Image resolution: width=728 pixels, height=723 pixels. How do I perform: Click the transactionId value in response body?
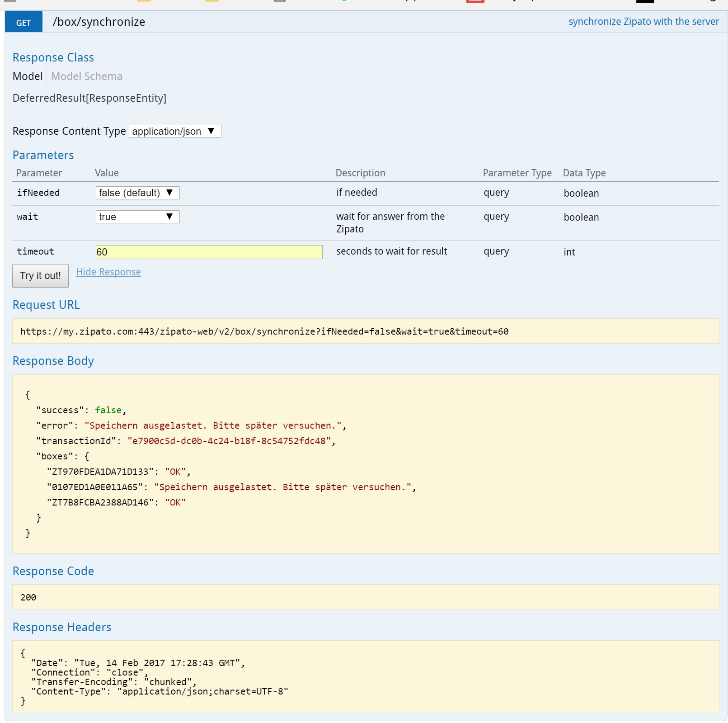pyautogui.click(x=229, y=441)
